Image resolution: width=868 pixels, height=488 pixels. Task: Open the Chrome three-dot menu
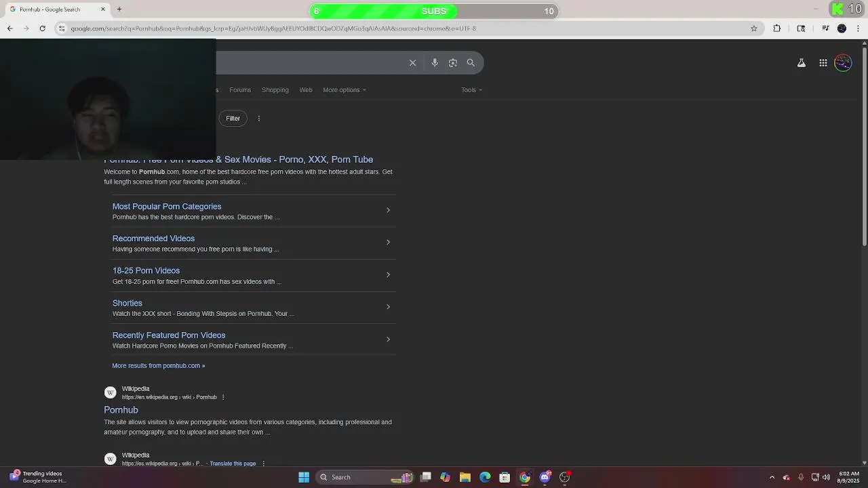click(859, 28)
